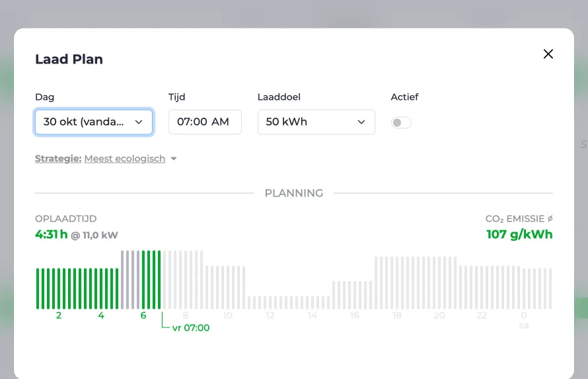Click the hour label 12 on chart

coord(270,316)
